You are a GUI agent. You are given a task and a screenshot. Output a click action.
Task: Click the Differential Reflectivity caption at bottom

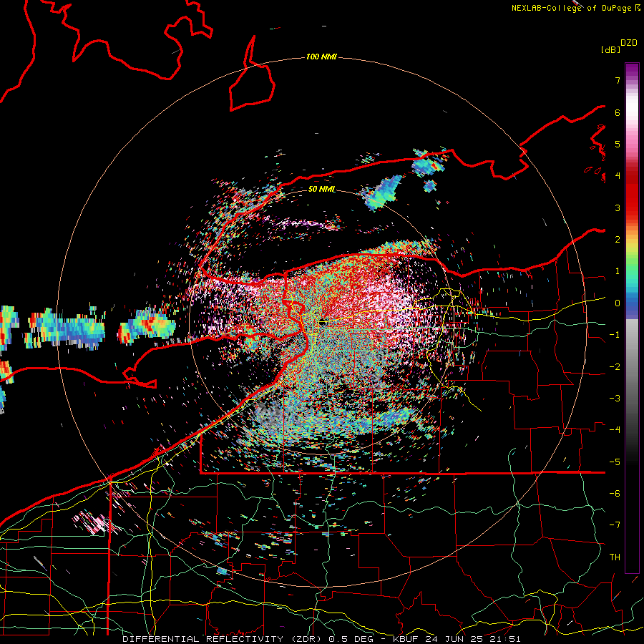pyautogui.click(x=321, y=639)
